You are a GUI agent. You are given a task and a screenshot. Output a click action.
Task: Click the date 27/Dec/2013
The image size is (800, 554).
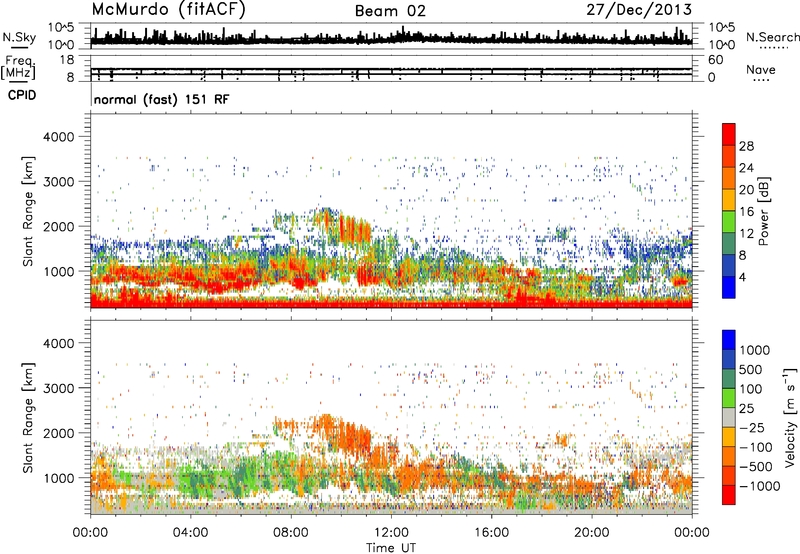(639, 10)
